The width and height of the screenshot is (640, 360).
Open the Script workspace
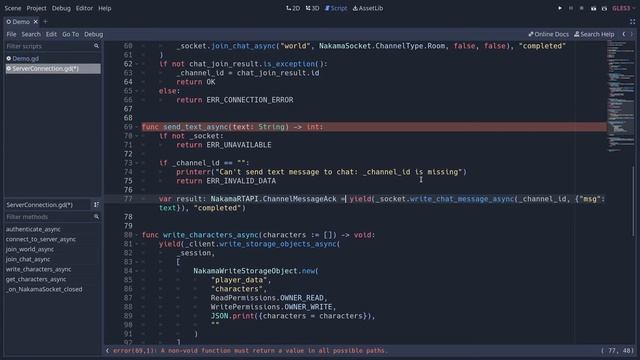coord(336,8)
